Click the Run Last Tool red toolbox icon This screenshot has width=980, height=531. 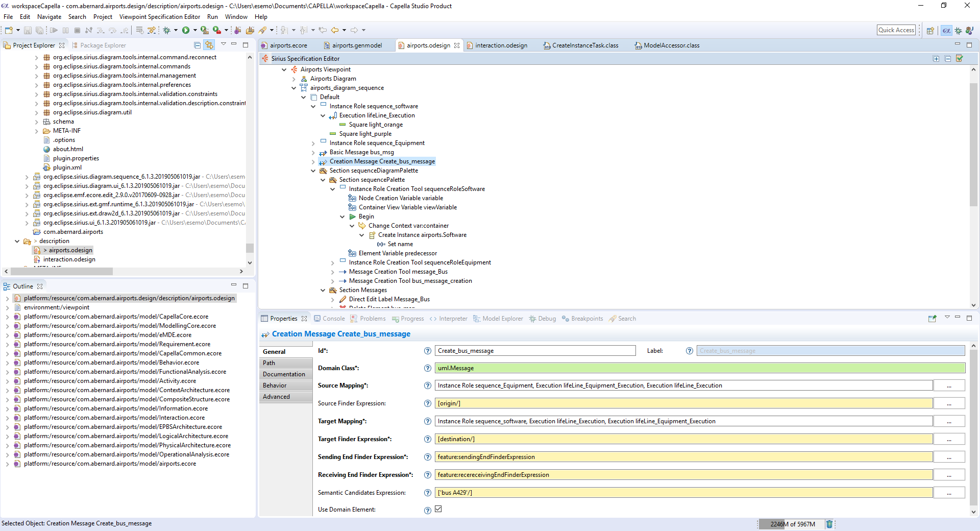216,31
